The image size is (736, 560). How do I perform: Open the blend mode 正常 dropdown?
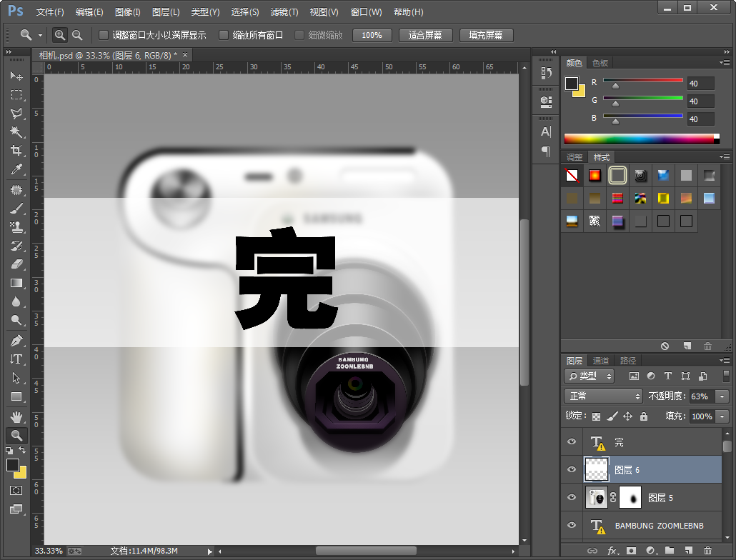tap(603, 396)
